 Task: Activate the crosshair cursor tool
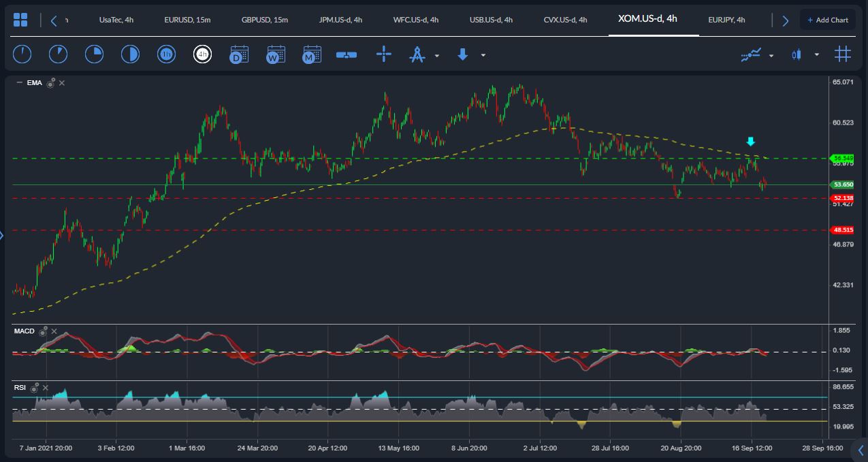tap(385, 54)
